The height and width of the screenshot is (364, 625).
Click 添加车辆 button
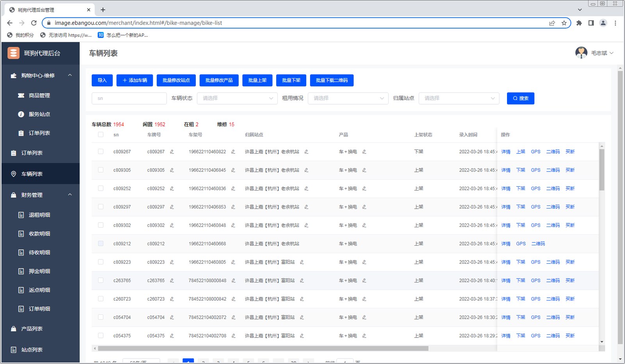click(x=135, y=80)
